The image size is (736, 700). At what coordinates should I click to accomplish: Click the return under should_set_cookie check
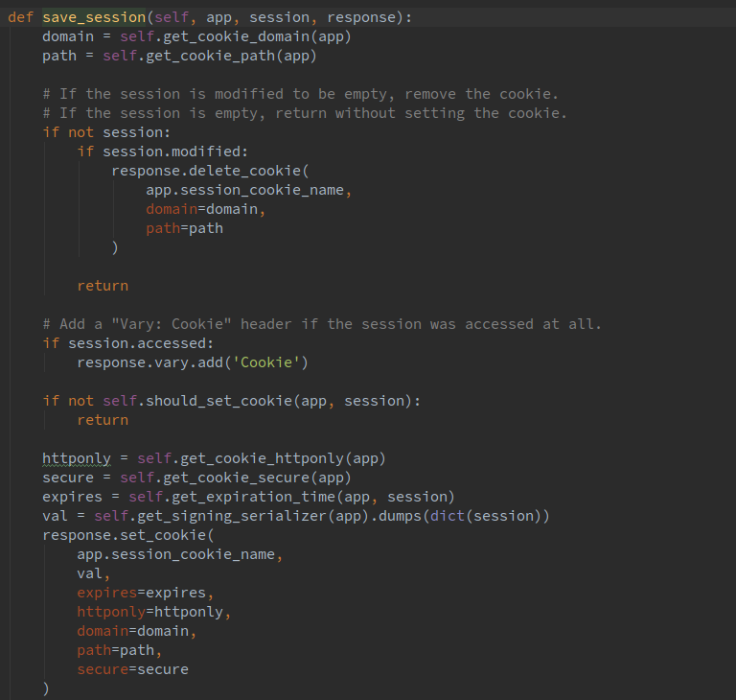pos(103,420)
